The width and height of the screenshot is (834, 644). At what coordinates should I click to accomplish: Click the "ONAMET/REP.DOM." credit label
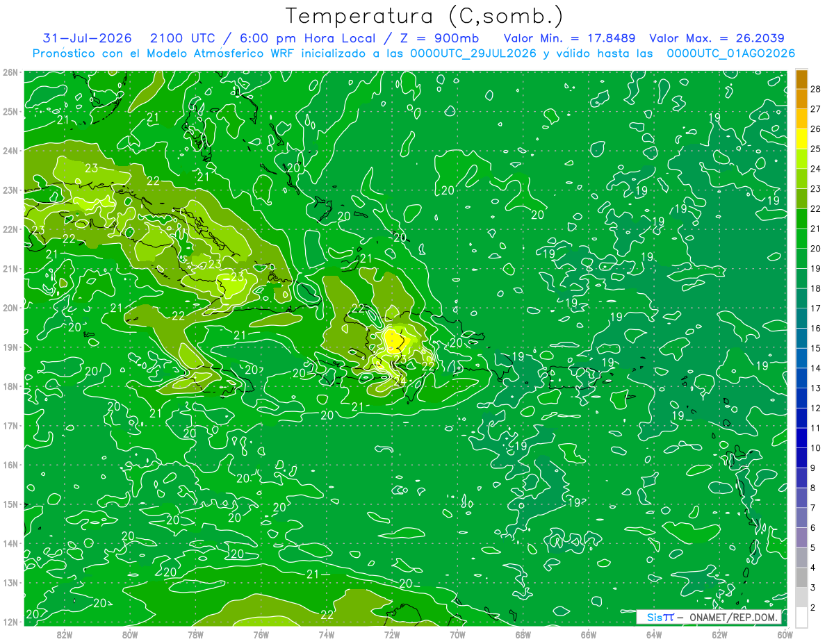733,617
